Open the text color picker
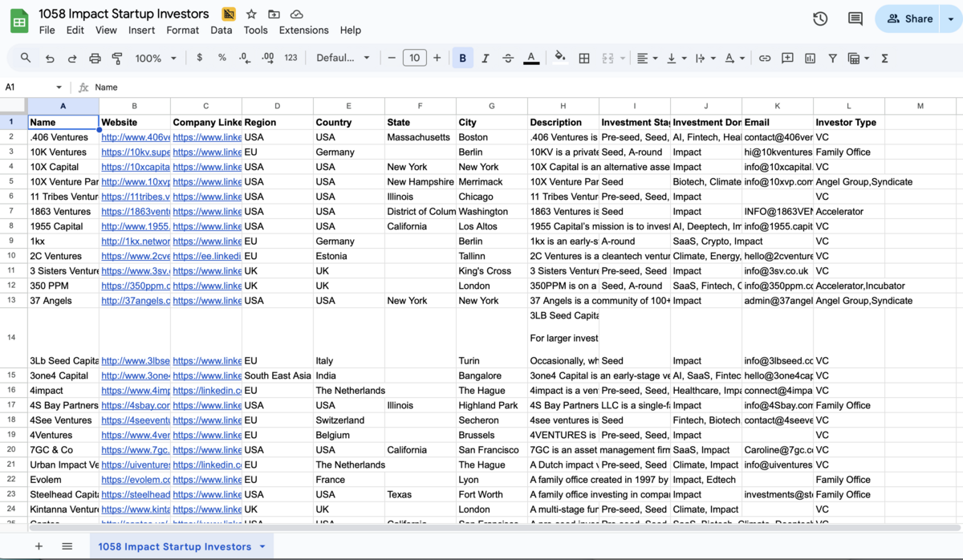Image resolution: width=963 pixels, height=560 pixels. pyautogui.click(x=530, y=58)
